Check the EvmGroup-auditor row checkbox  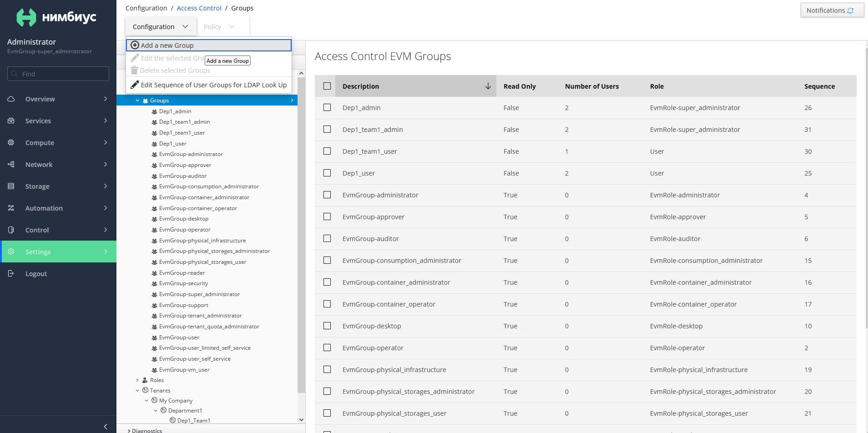coord(327,238)
